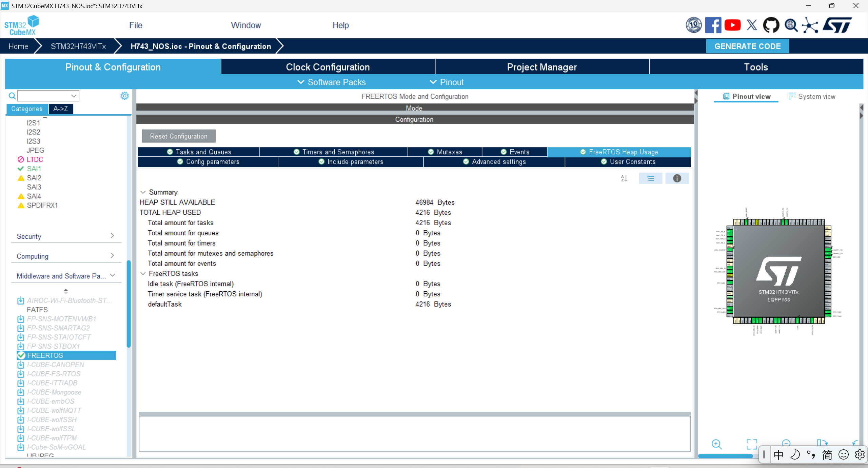Viewport: 868px width, 468px height.
Task: Go to Home breadcrumb
Action: click(18, 46)
